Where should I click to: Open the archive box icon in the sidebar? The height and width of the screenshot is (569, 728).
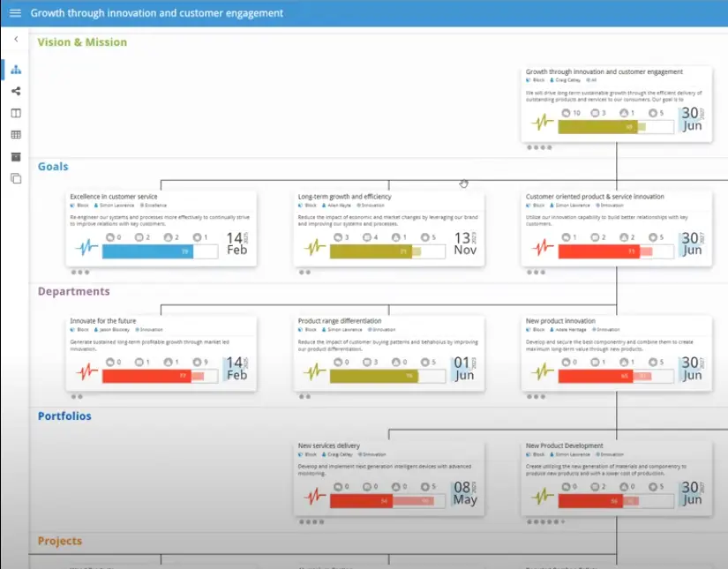click(x=16, y=157)
